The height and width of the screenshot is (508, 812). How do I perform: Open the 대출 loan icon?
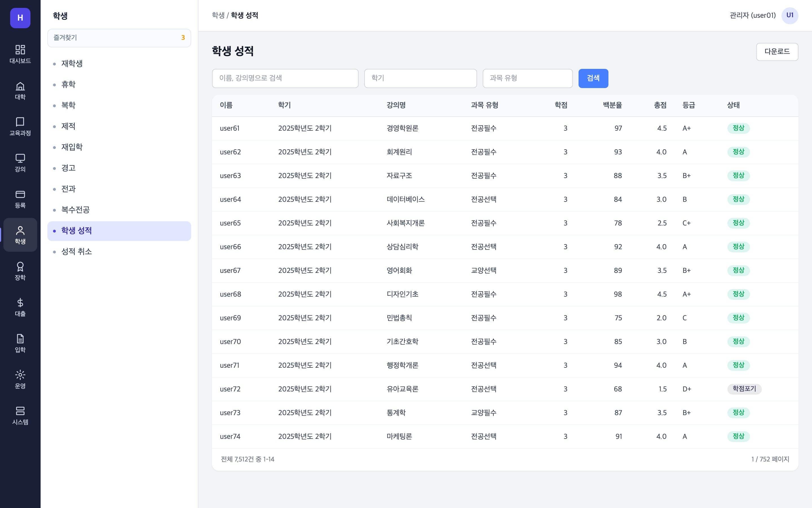point(20,307)
